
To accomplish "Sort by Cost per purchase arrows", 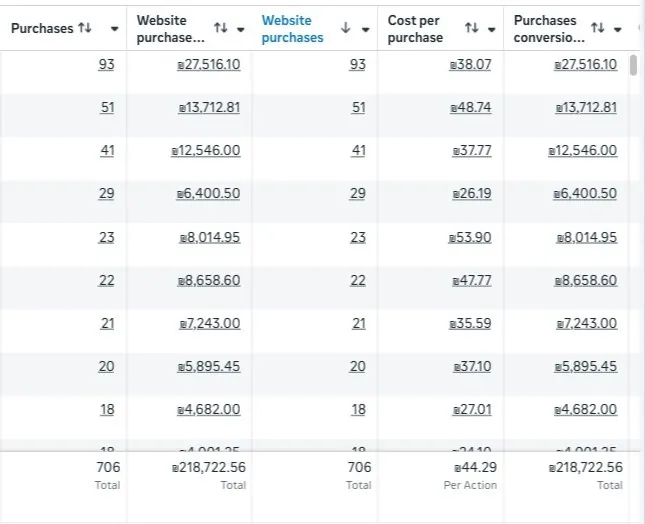I will pyautogui.click(x=471, y=28).
